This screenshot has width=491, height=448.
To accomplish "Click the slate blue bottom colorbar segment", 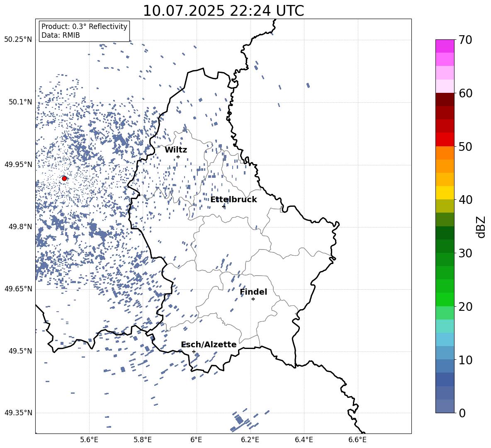I will [445, 406].
